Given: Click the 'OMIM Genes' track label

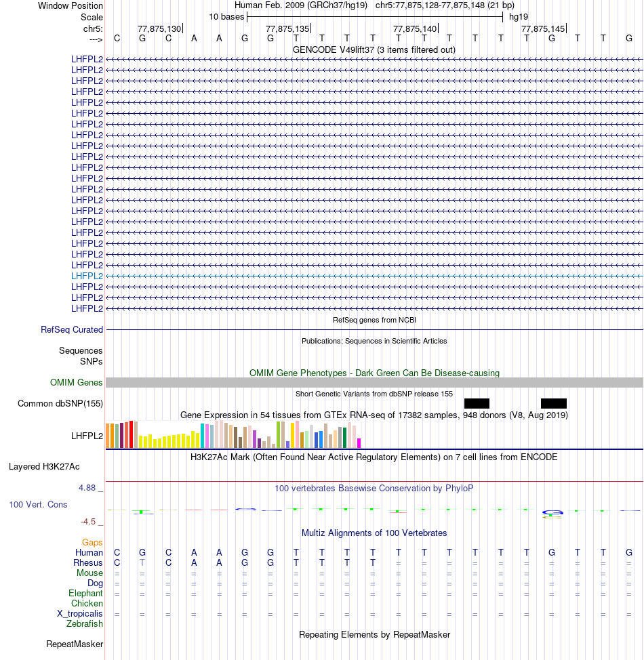Looking at the screenshot, I should coord(76,383).
